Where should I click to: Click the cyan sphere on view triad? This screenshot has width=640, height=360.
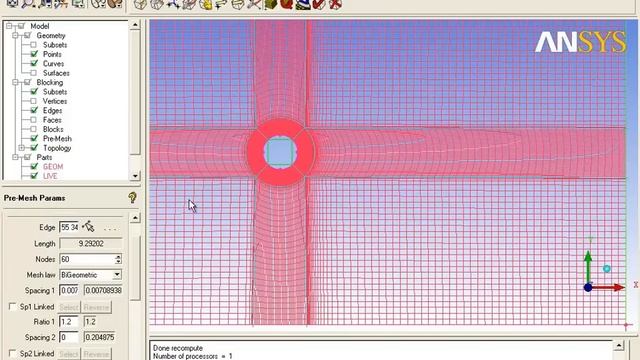(x=607, y=269)
